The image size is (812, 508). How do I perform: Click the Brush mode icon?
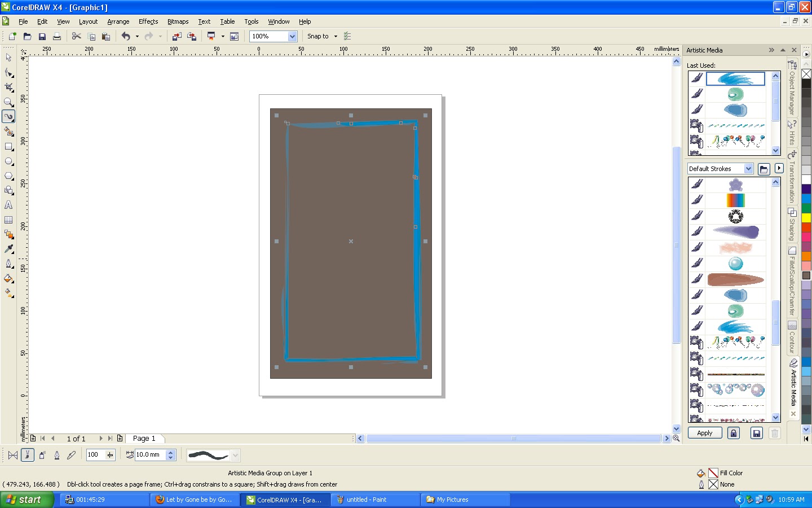(x=27, y=455)
